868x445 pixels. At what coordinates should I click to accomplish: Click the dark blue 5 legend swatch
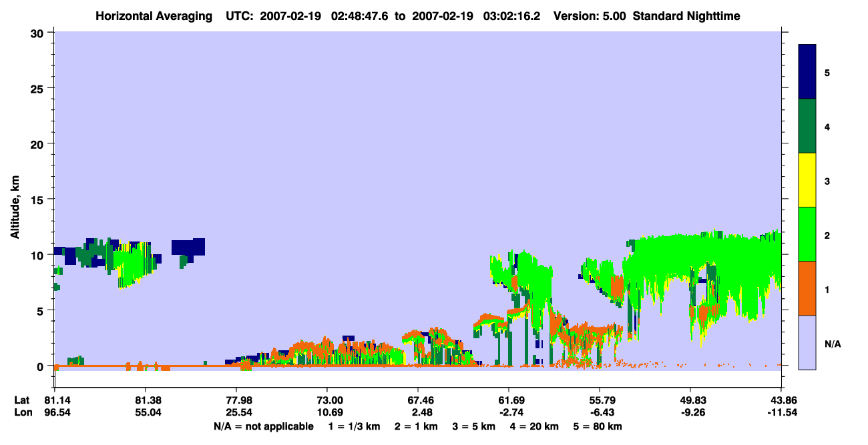click(x=807, y=72)
